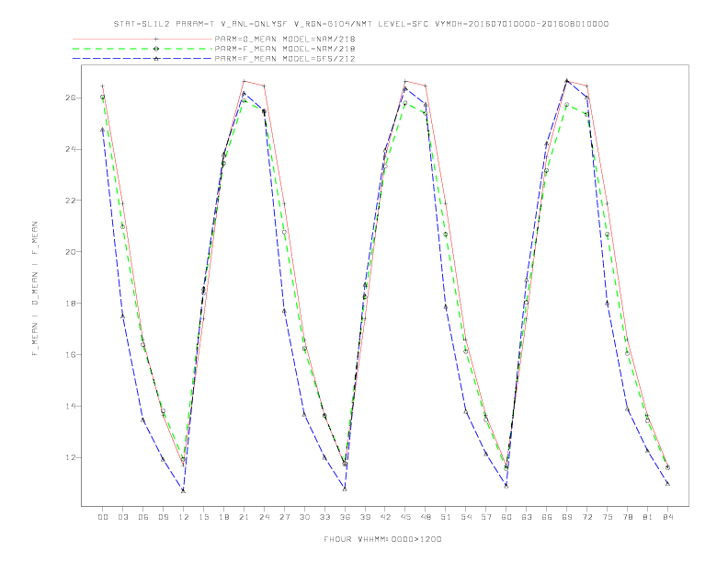Click the y-axis tick label 22
Viewport: 728px width, 563px height.
(71, 201)
